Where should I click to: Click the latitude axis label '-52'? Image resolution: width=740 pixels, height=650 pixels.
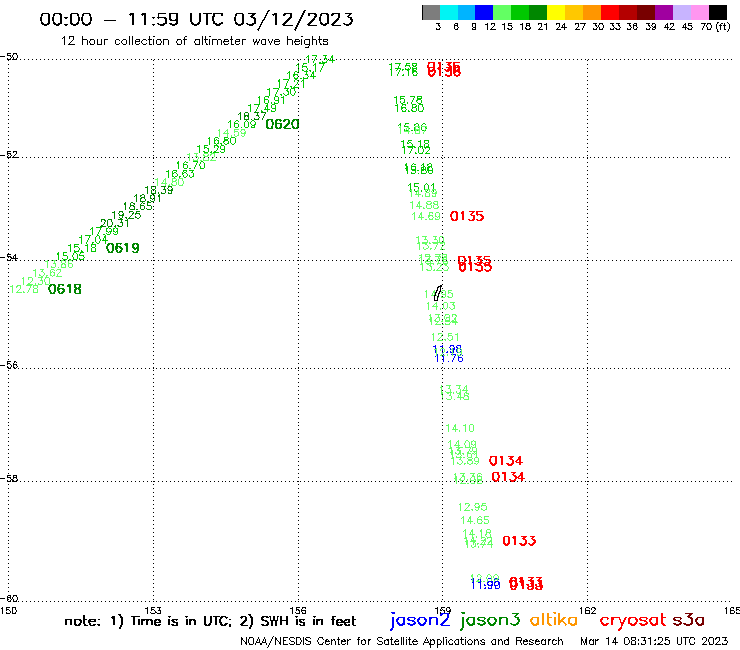9,155
